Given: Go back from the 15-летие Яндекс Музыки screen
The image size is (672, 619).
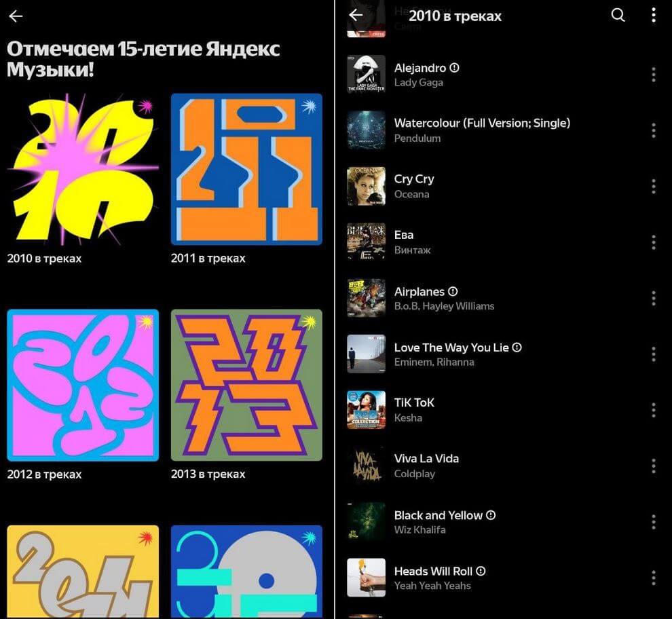Looking at the screenshot, I should tap(16, 16).
